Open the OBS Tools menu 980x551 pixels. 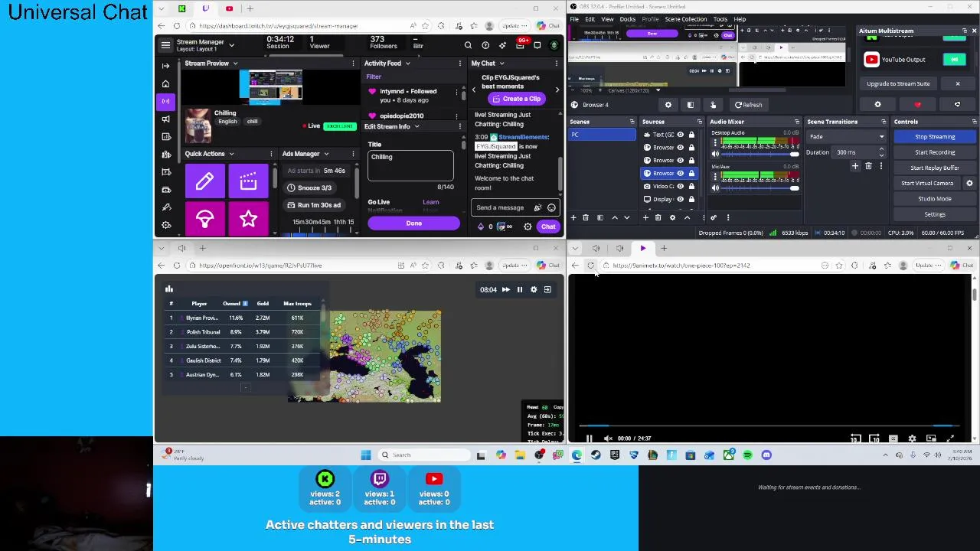[720, 19]
